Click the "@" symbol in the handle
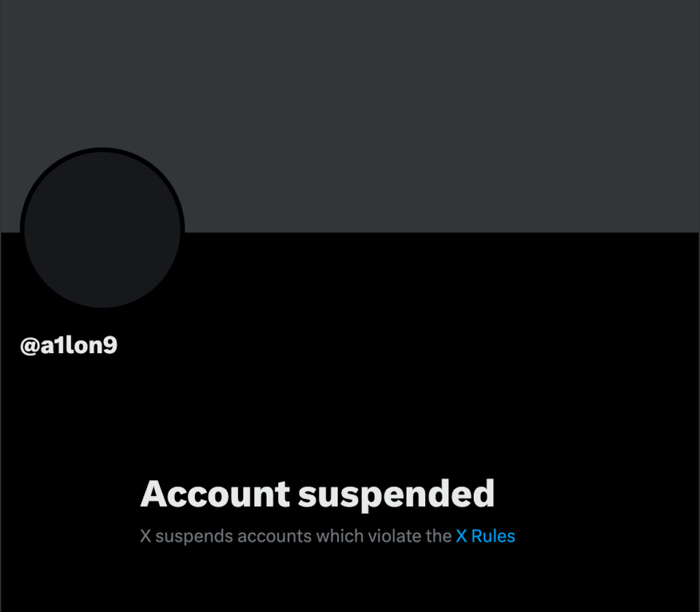 (x=30, y=346)
